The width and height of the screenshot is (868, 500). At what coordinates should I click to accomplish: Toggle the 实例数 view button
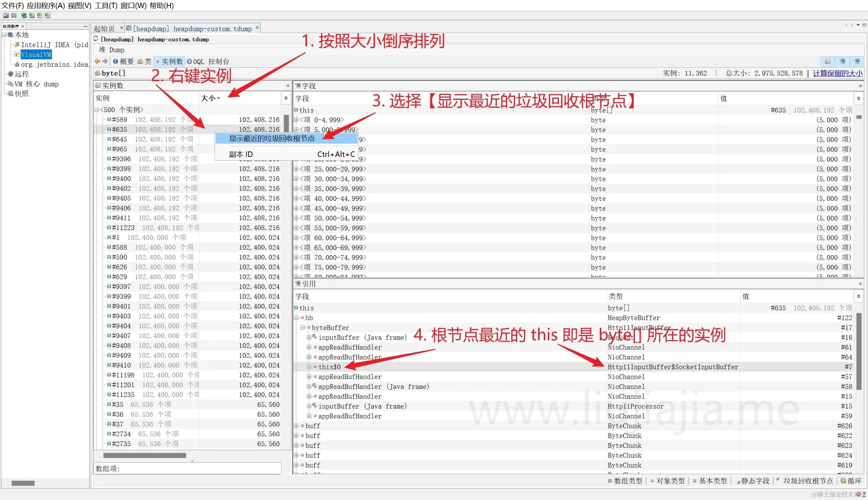tap(169, 61)
